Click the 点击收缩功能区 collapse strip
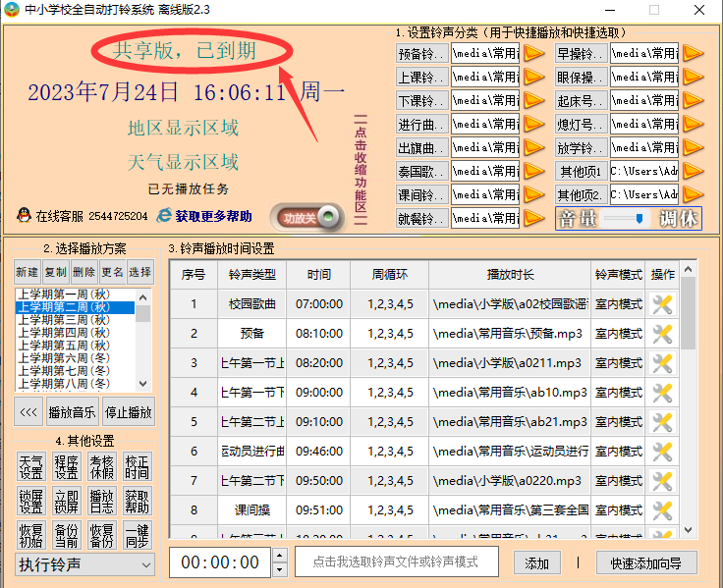Image resolution: width=723 pixels, height=588 pixels. tap(360, 167)
